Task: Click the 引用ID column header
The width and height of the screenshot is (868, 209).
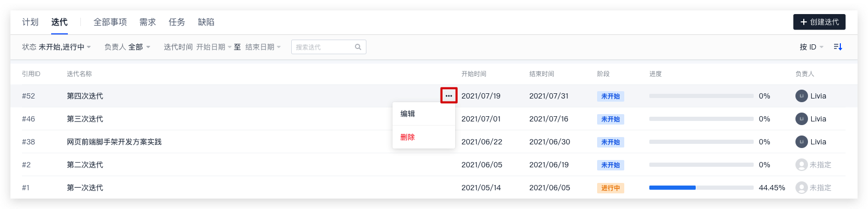Action: click(31, 74)
